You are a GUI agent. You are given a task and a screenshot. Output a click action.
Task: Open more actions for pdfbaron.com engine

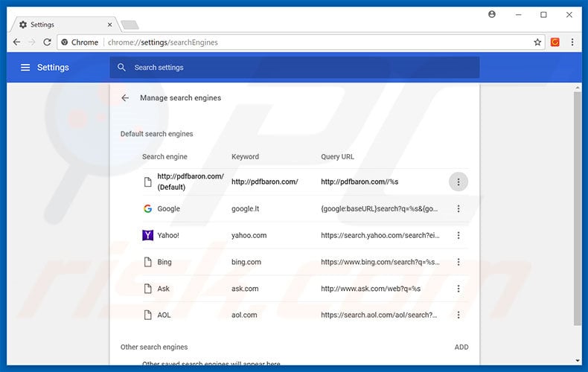458,182
